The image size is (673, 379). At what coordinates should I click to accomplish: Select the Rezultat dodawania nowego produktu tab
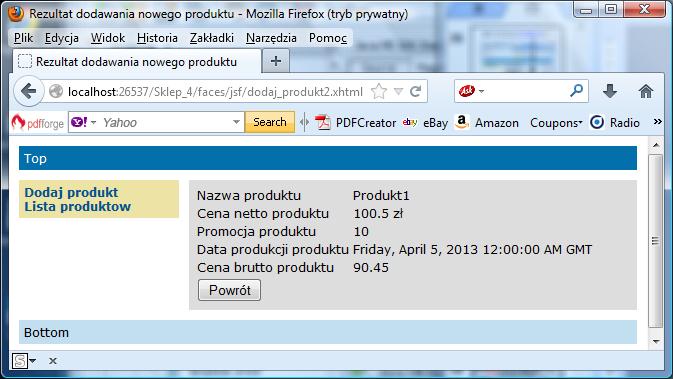pos(136,62)
